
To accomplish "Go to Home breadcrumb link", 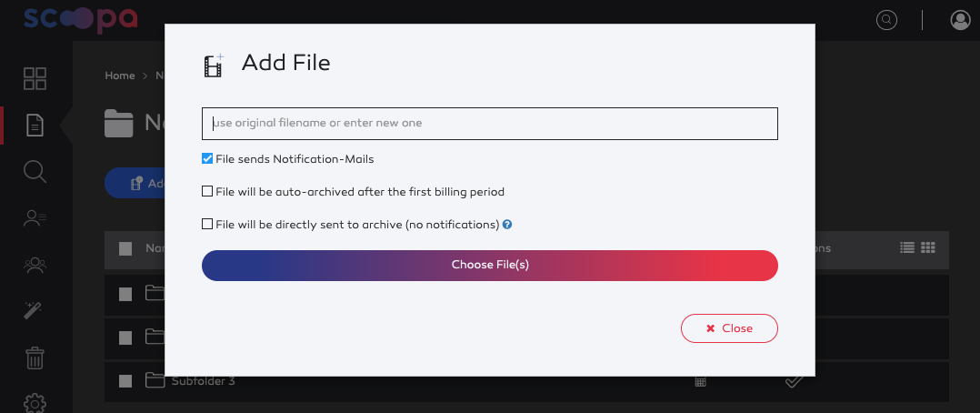I will coord(120,76).
